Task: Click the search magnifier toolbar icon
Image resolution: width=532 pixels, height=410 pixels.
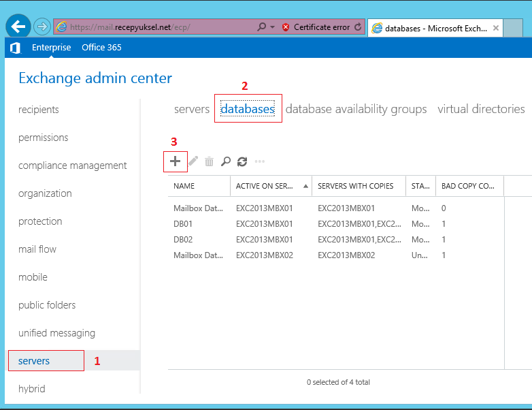Action: tap(226, 161)
